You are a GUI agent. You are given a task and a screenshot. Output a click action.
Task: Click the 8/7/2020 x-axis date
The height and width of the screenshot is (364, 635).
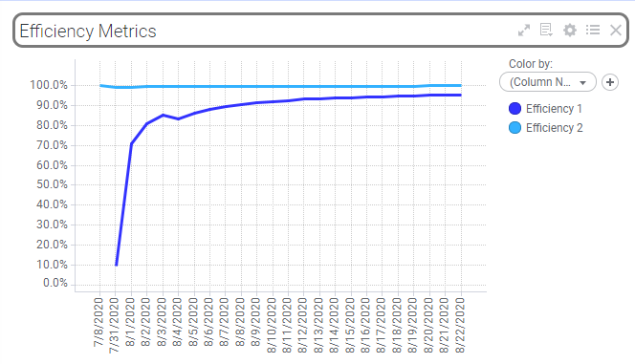pyautogui.click(x=225, y=322)
